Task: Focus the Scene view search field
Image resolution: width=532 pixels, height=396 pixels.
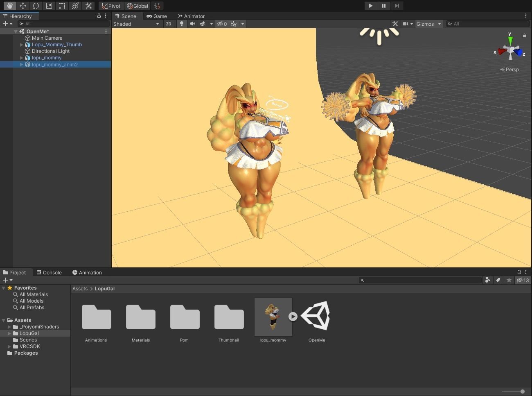Action: click(x=487, y=24)
